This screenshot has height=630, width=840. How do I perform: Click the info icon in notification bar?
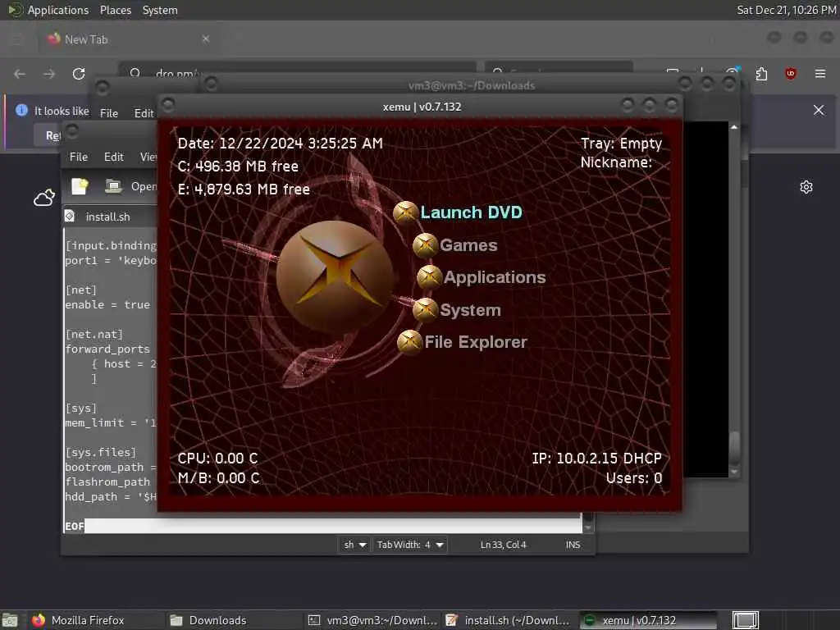pyautogui.click(x=21, y=111)
